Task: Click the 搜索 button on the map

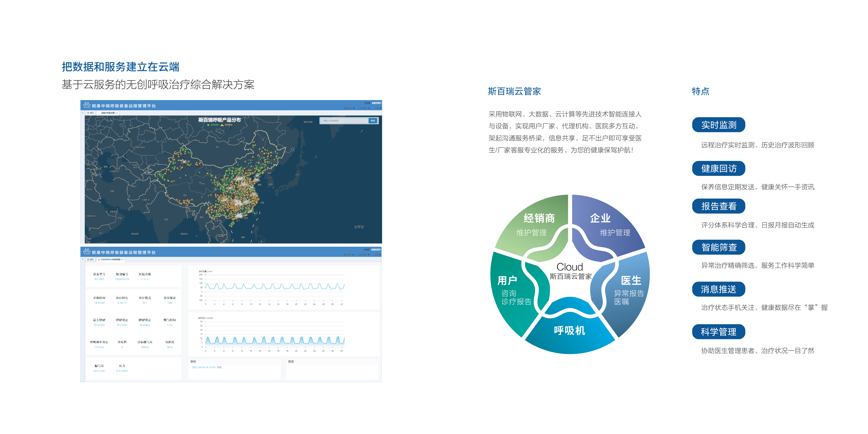Action: pyautogui.click(x=373, y=121)
